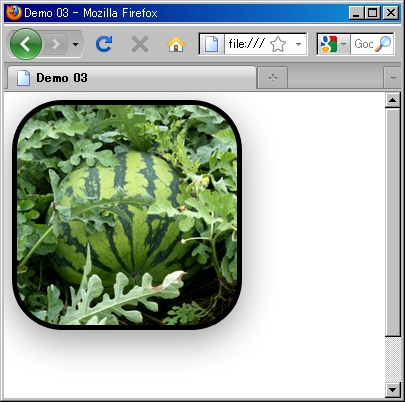405x402 pixels.
Task: Open the back/forward history dropdown arrow
Action: pos(75,44)
